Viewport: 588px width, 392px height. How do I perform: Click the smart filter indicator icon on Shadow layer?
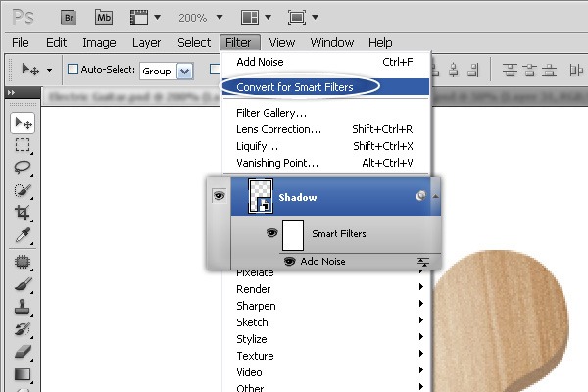pos(420,196)
